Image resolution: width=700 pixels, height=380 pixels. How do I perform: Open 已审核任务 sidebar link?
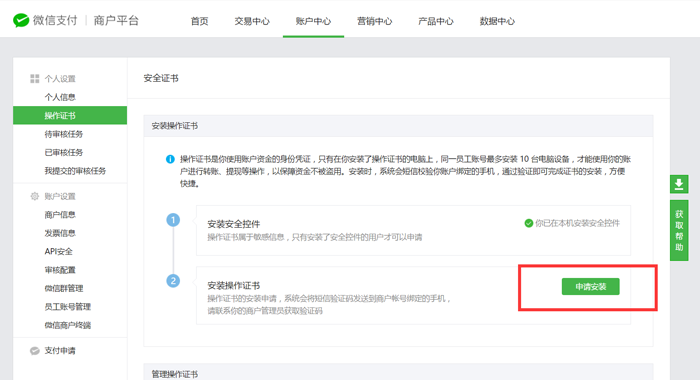pos(64,152)
